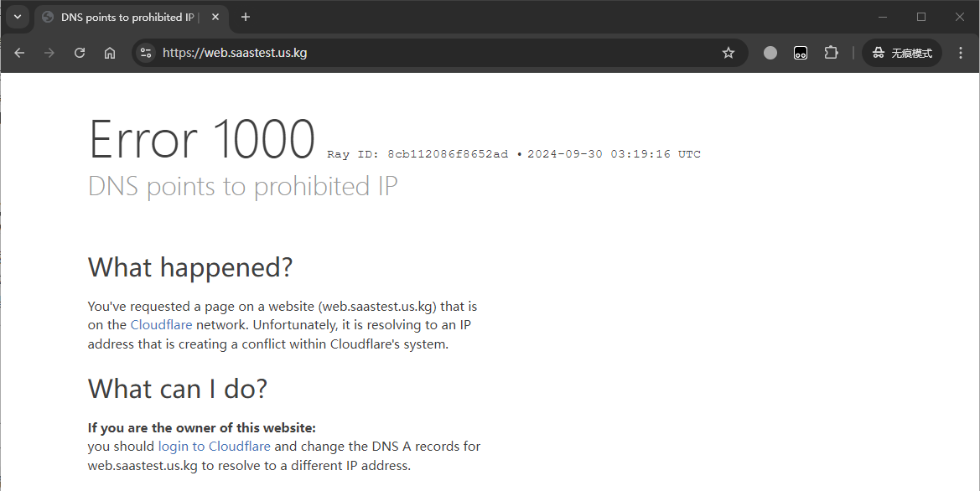The height and width of the screenshot is (491, 980).
Task: Minimize the browser window
Action: [x=883, y=17]
